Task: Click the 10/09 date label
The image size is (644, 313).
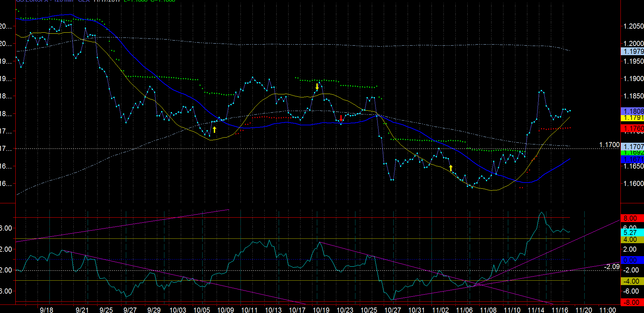Action: tap(225, 310)
